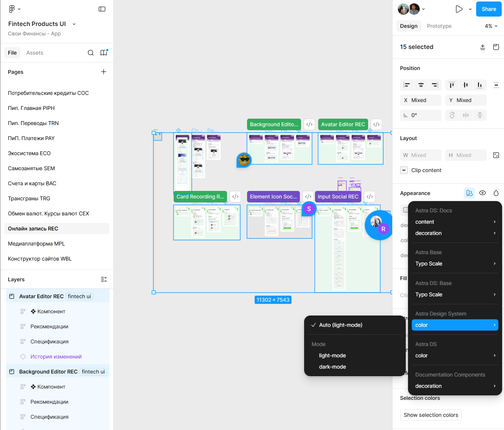Open the page Медиаплатформа MPL

57,244
